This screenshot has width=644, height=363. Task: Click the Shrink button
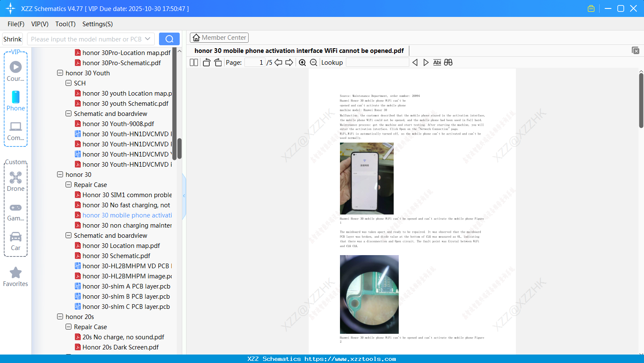(13, 39)
